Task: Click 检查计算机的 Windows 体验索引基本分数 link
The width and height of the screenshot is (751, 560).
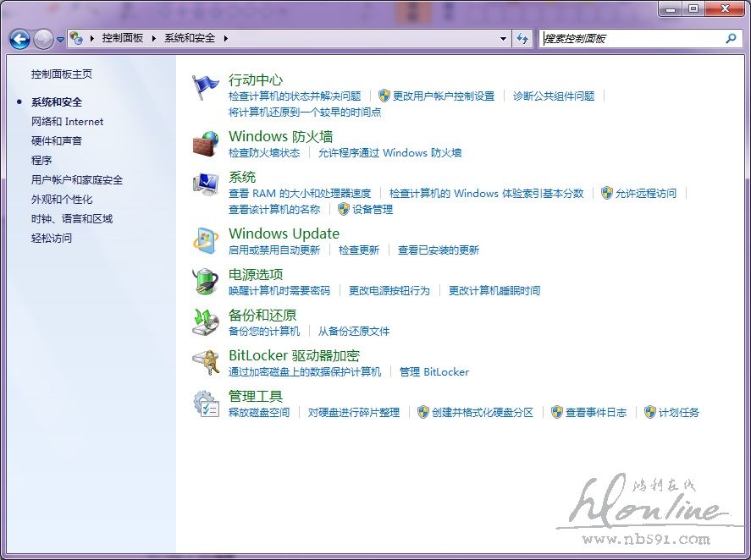Action: click(x=487, y=194)
